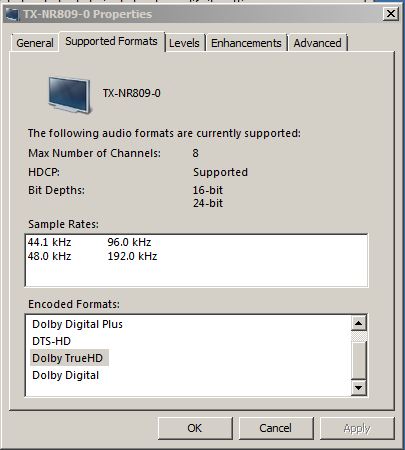
Task: Go to the Enhancements tab
Action: pos(246,43)
